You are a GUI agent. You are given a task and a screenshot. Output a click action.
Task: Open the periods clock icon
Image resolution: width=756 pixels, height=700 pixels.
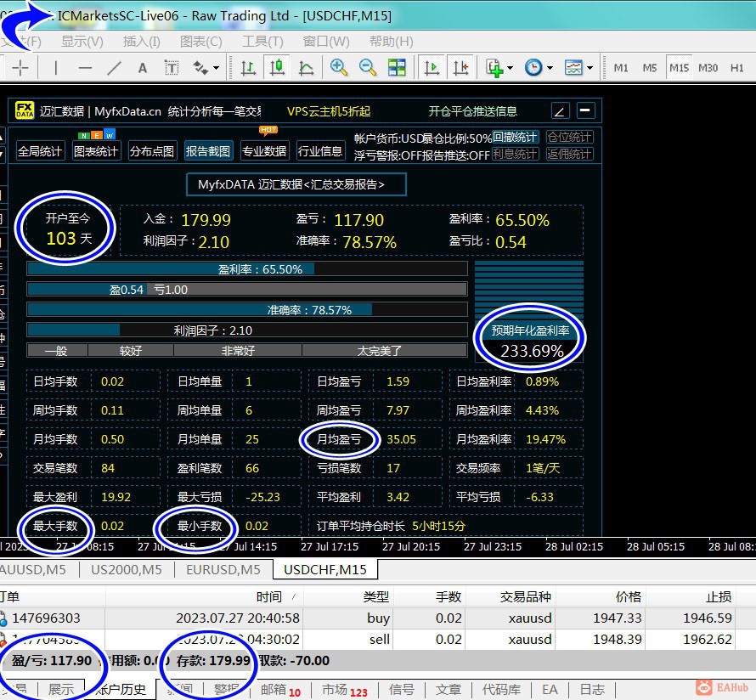tap(533, 68)
